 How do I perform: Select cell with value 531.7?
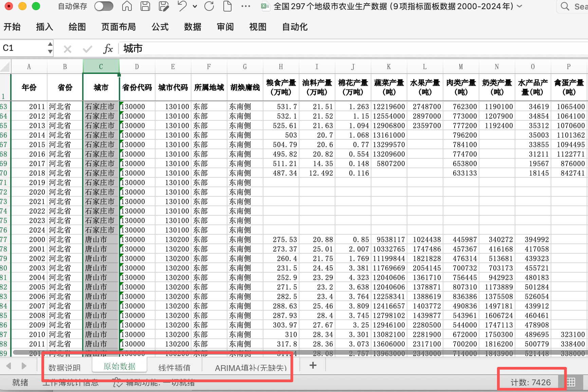(x=281, y=106)
